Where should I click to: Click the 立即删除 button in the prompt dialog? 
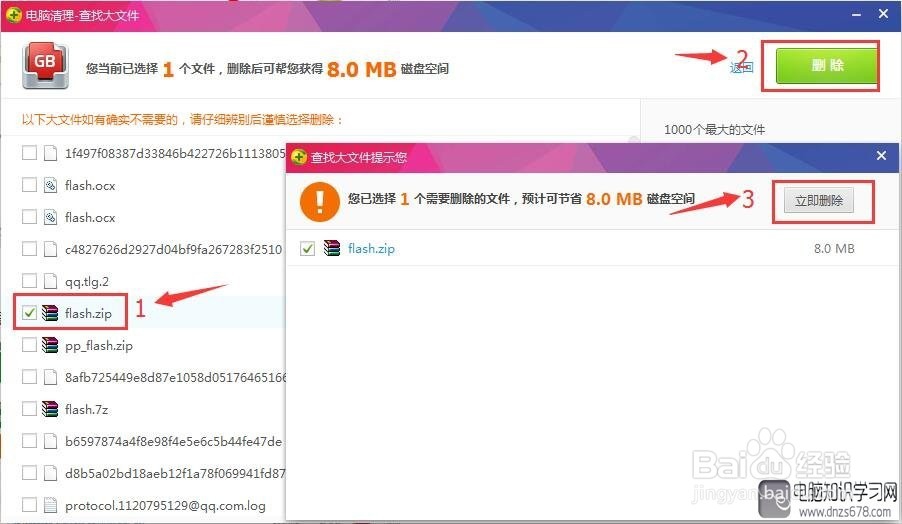click(819, 201)
